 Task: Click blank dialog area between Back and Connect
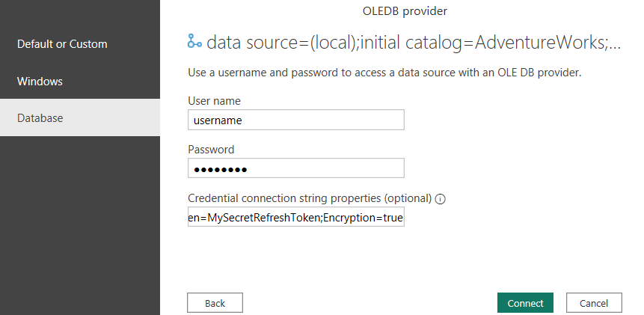(369, 303)
